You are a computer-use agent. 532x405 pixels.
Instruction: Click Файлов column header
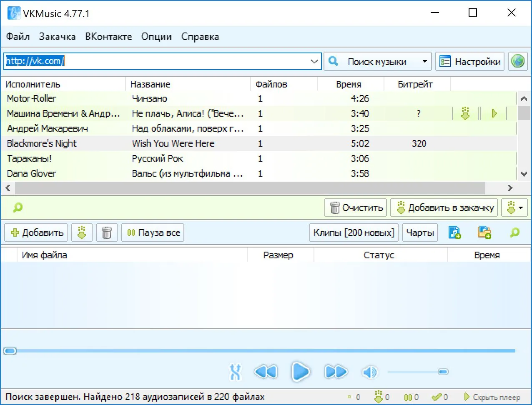click(x=284, y=84)
